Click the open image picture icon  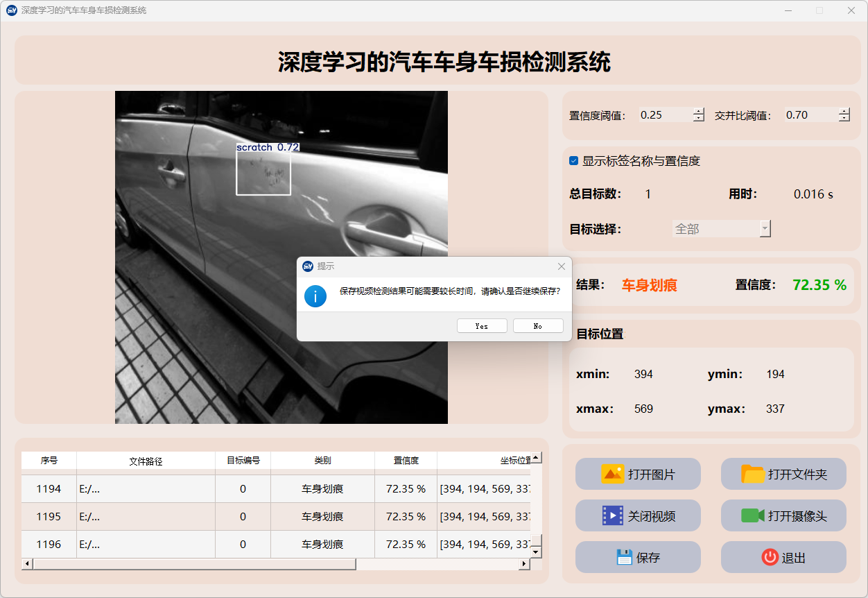click(x=613, y=474)
